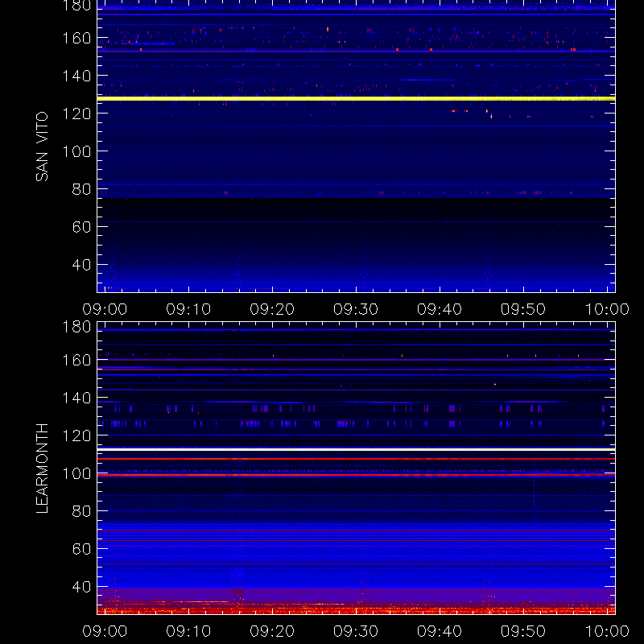This screenshot has width=644, height=644.
Task: Pick the 80 frequency tick of Learmonth plot
Action: [81, 511]
